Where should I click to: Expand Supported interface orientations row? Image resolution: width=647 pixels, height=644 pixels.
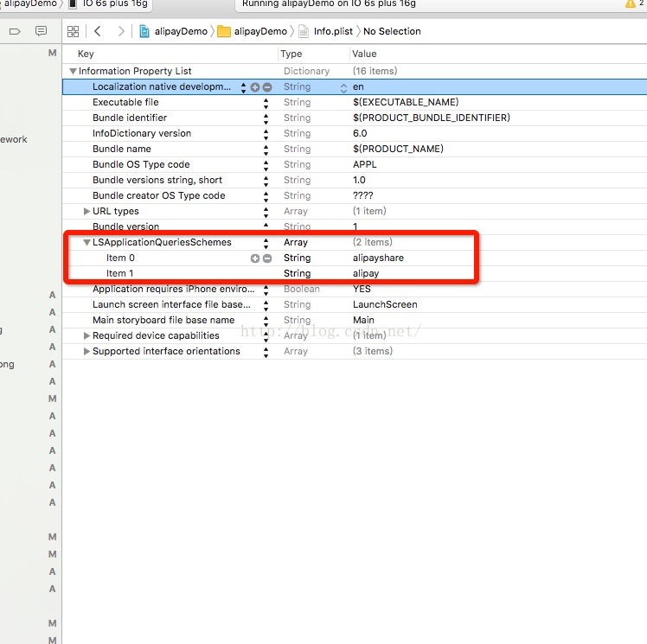point(86,352)
